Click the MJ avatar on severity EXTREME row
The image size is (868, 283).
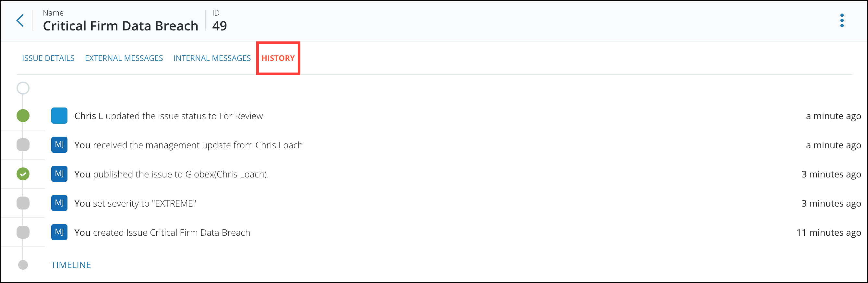coord(59,203)
